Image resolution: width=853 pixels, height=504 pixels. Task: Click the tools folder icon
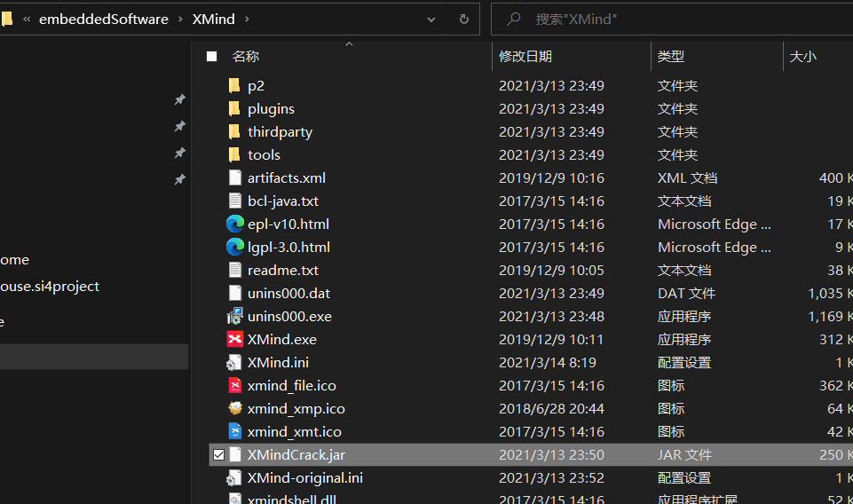pyautogui.click(x=234, y=154)
